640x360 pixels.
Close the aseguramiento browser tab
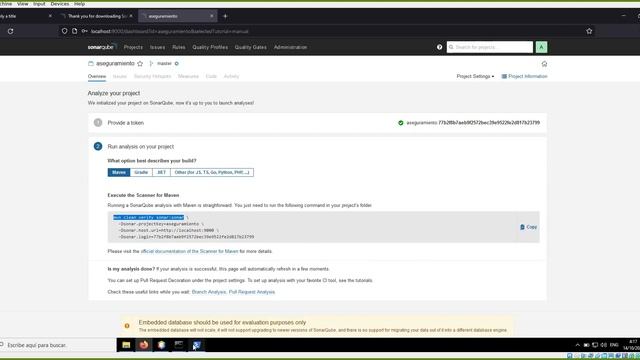[x=211, y=16]
